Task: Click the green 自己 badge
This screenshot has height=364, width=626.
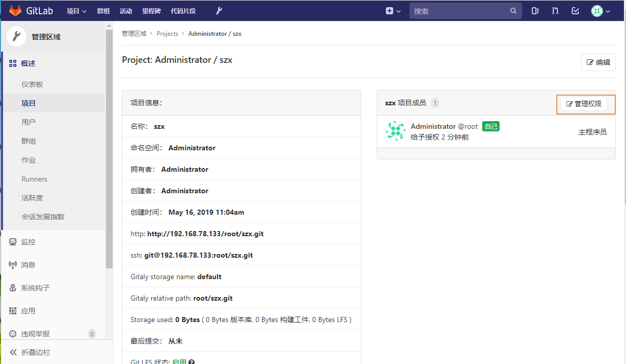Action: (x=491, y=126)
